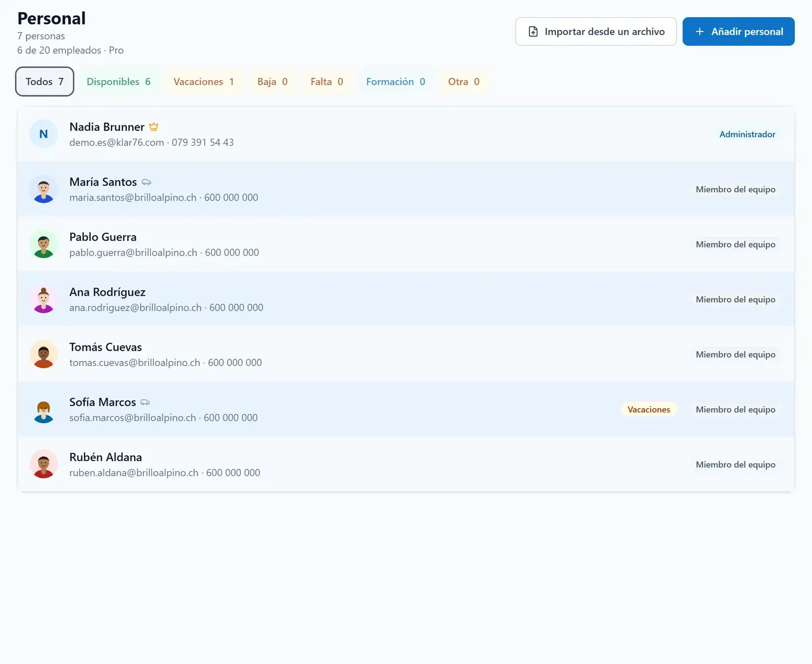Click the plus icon in Añadir personal
The image size is (812, 664).
[699, 31]
